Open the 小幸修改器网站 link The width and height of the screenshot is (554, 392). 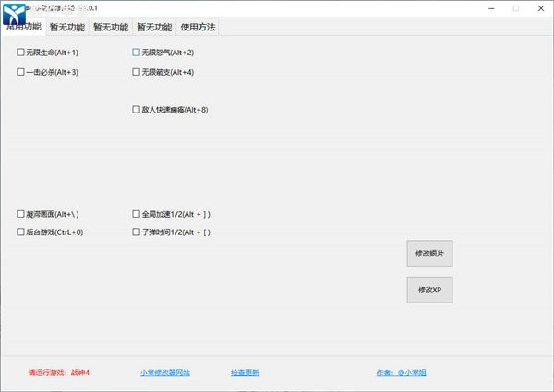164,373
